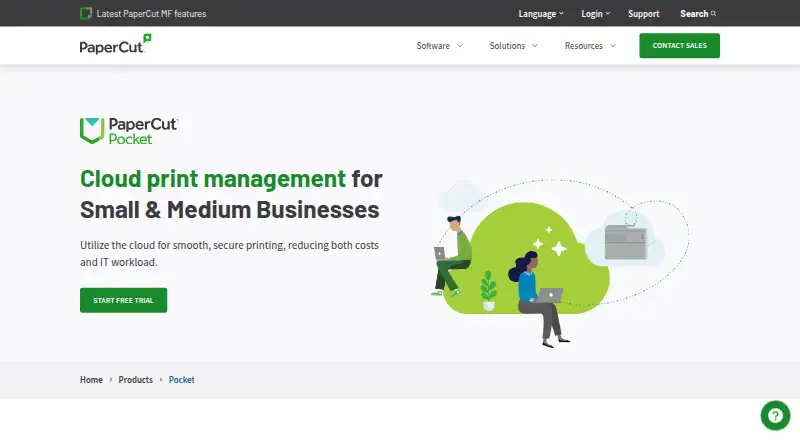Click the search magnifier icon
800x440 pixels.
713,14
